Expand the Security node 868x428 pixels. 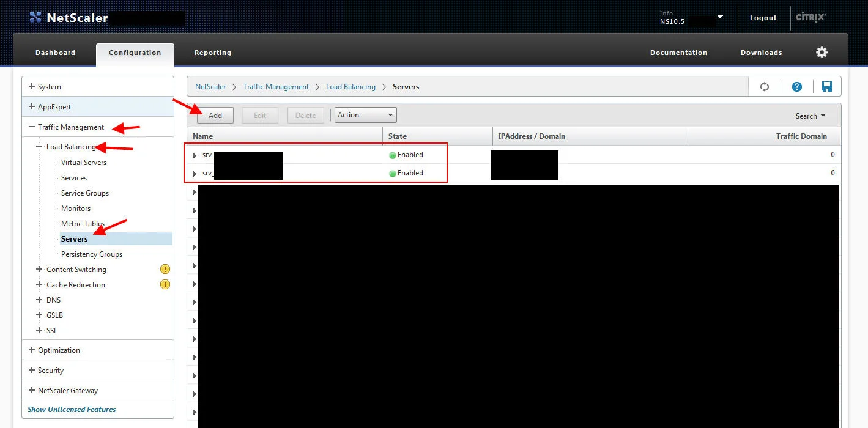pos(32,370)
